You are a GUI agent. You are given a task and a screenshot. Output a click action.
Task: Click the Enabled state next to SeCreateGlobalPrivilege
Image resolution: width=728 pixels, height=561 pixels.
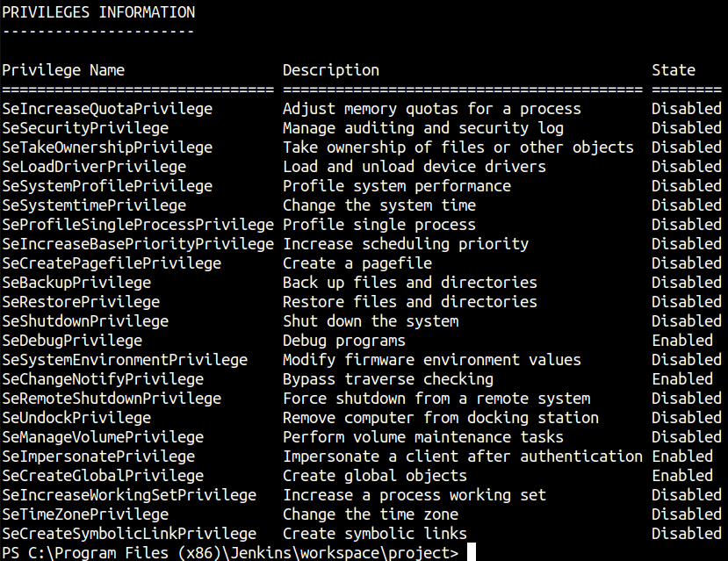(682, 476)
